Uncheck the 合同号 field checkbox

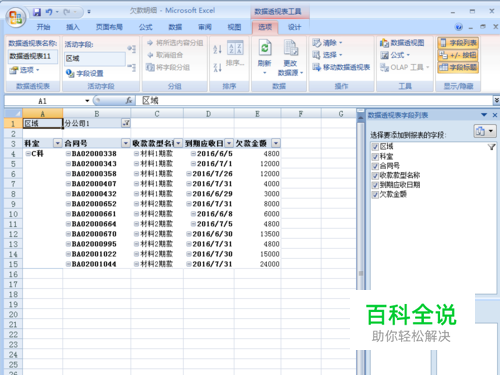375,166
